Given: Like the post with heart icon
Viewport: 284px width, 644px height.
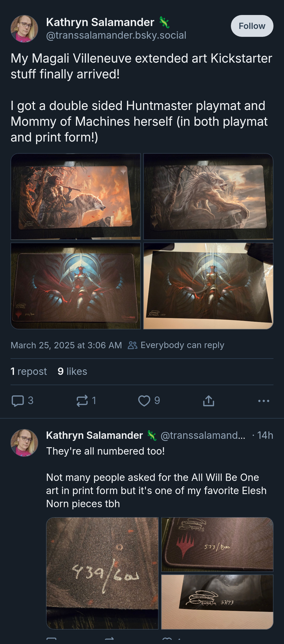Looking at the screenshot, I should (x=144, y=401).
